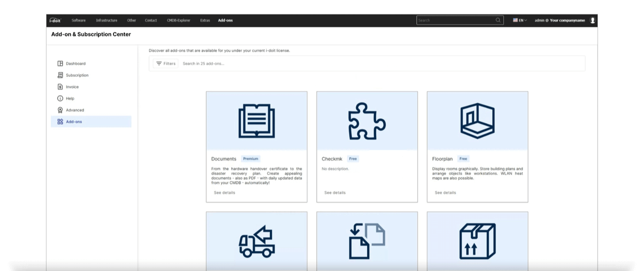Click See details for Floorplan
This screenshot has width=644, height=271.
(444, 192)
